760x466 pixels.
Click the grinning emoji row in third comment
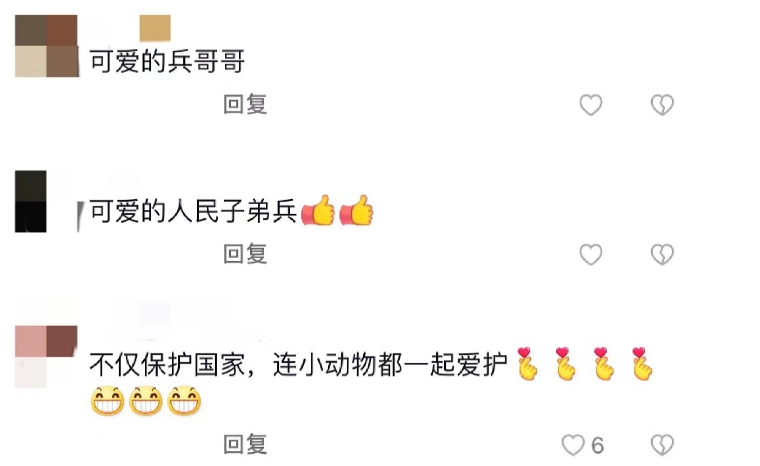click(x=146, y=401)
